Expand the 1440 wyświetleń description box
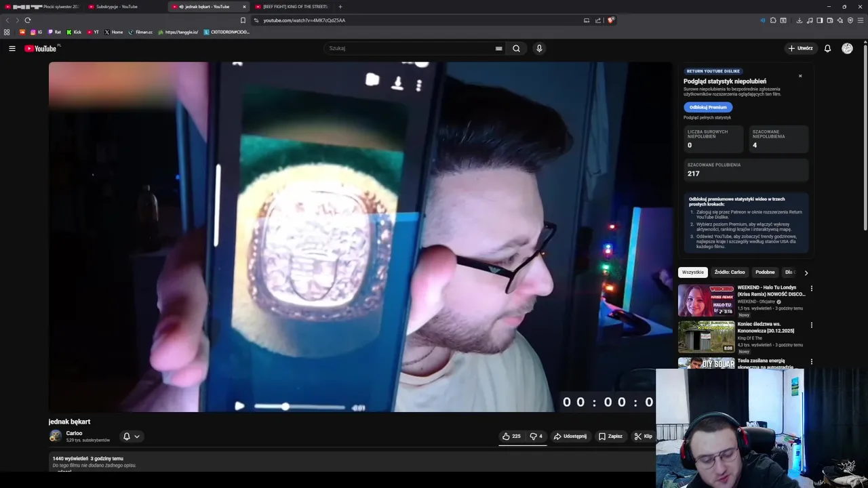The width and height of the screenshot is (868, 488). pyautogui.click(x=351, y=463)
